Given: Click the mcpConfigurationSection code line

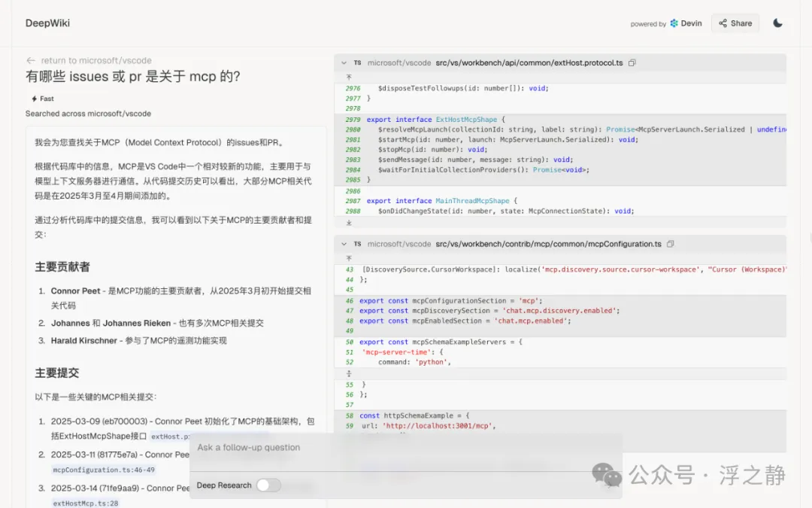Looking at the screenshot, I should (450, 300).
